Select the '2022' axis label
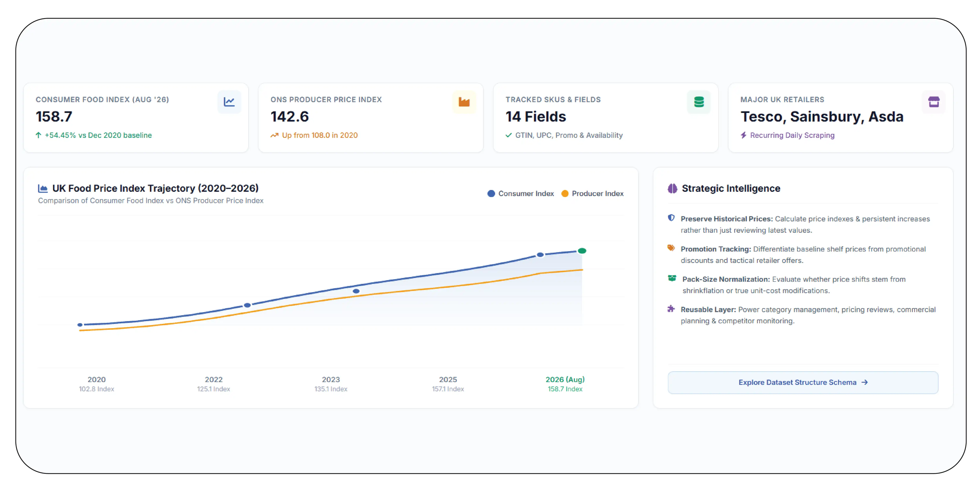This screenshot has width=980, height=486. pyautogui.click(x=214, y=380)
